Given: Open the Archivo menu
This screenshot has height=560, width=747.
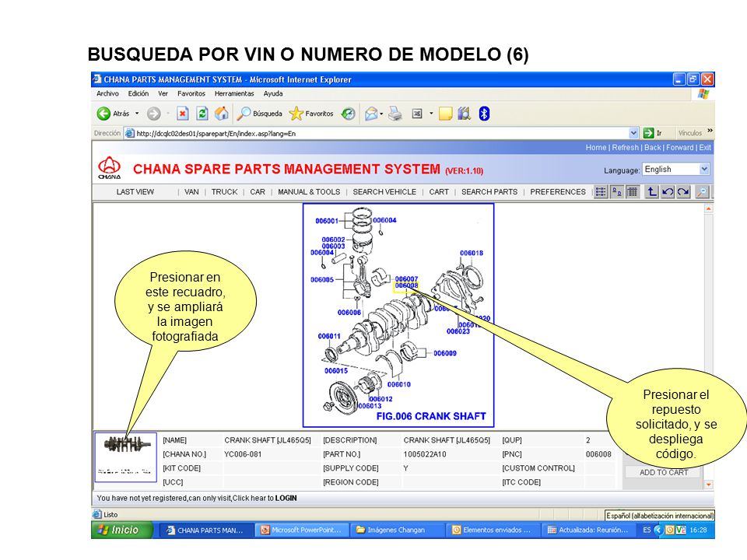Looking at the screenshot, I should [x=107, y=94].
